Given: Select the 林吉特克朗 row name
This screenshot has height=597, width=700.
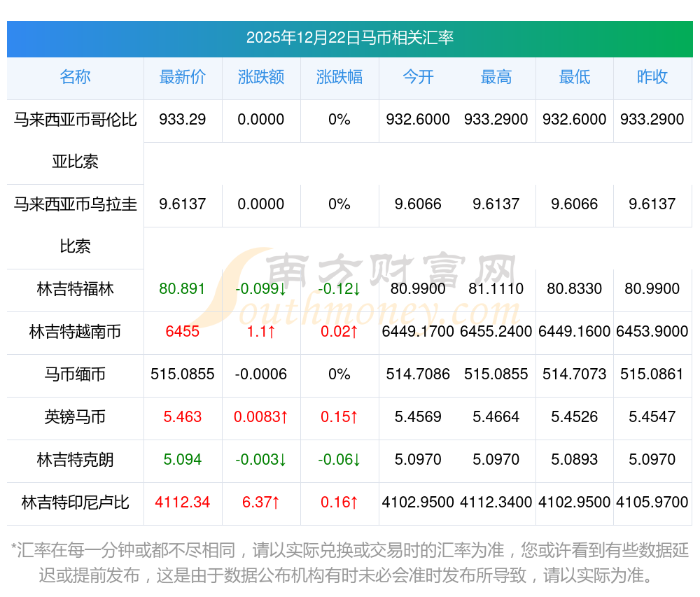Looking at the screenshot, I should point(75,460).
